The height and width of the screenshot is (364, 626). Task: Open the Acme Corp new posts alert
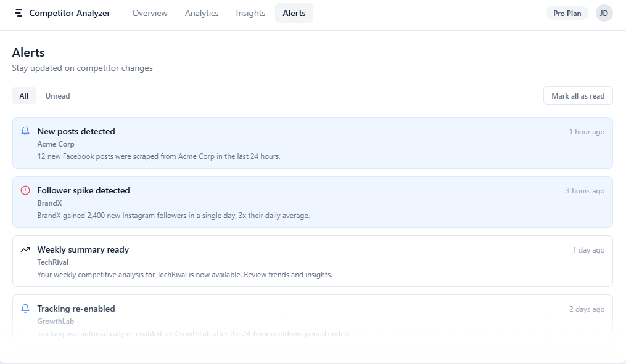point(312,143)
